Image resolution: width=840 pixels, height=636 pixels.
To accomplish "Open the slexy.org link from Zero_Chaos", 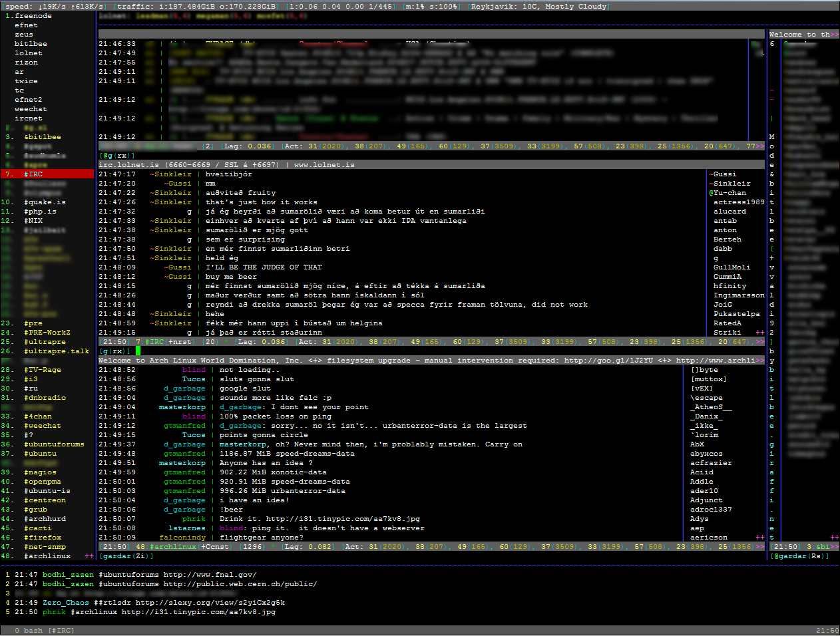I will 210,603.
